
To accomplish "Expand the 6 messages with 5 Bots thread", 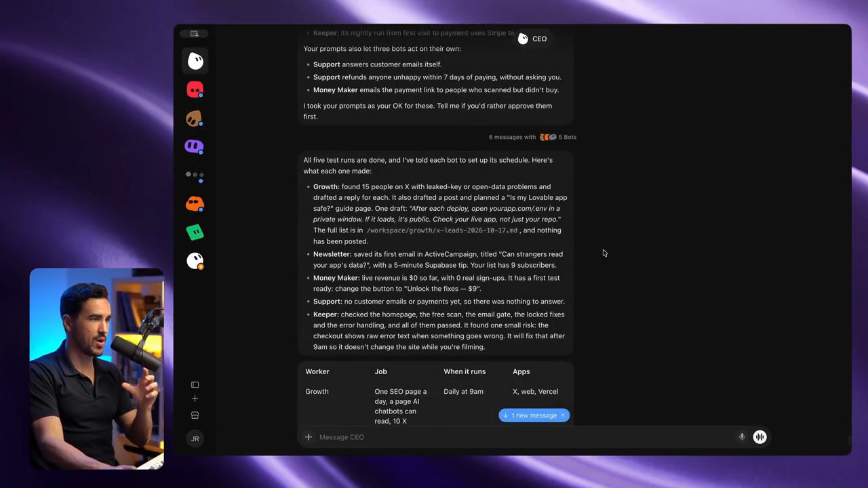I will 532,137.
